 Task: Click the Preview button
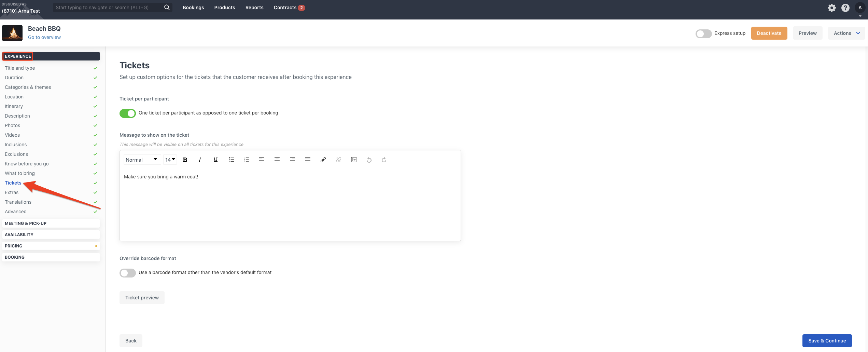808,33
